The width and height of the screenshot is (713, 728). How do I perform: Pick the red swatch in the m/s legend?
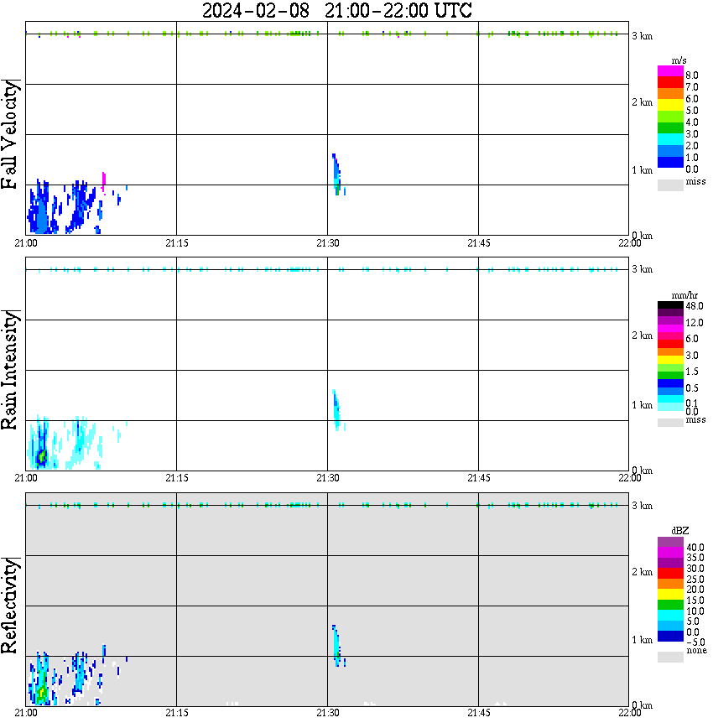[x=670, y=82]
